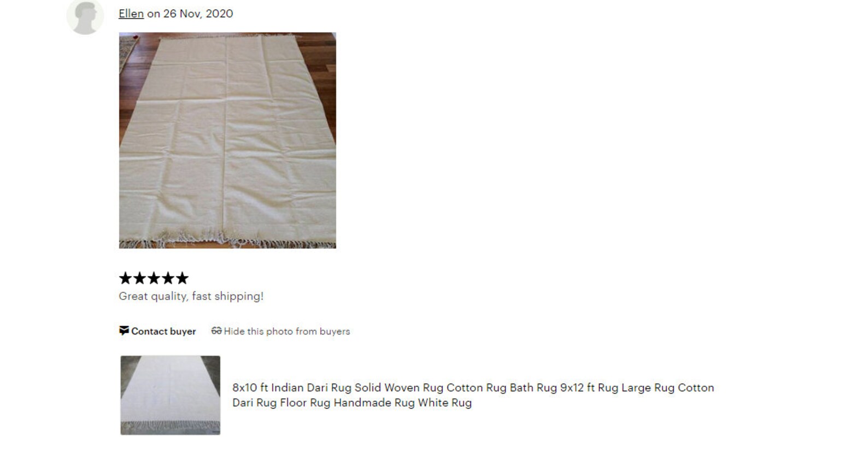Click the fringe at the review photo's bottom
Image resolution: width=868 pixels, height=464 pixels.
[227, 241]
